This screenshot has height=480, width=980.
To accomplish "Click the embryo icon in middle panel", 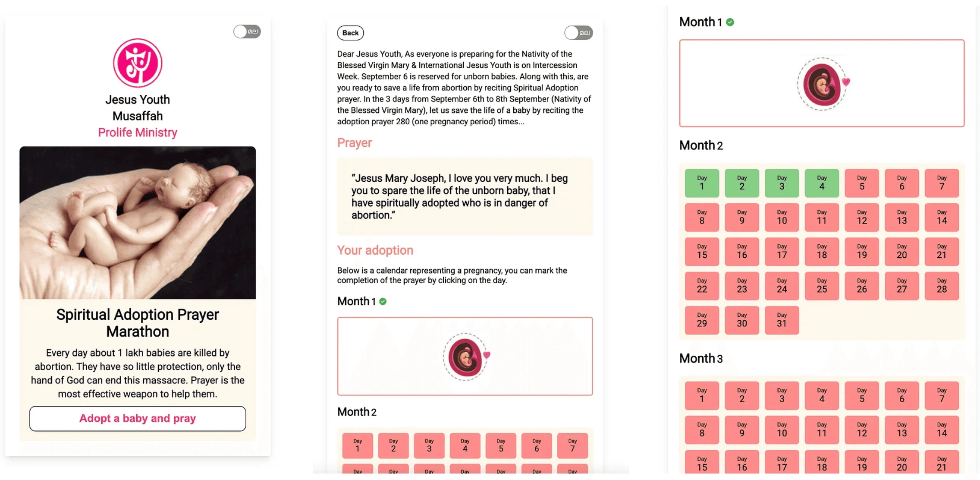I will coord(466,357).
